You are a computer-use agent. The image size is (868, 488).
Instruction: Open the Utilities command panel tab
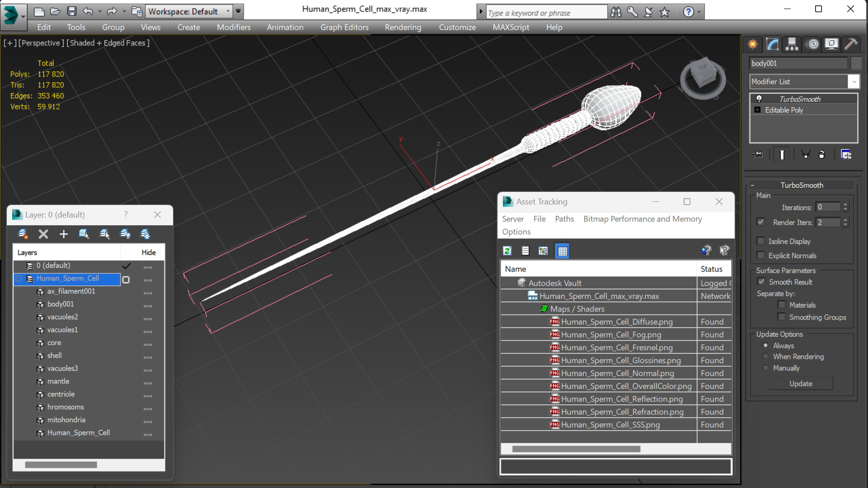[851, 44]
